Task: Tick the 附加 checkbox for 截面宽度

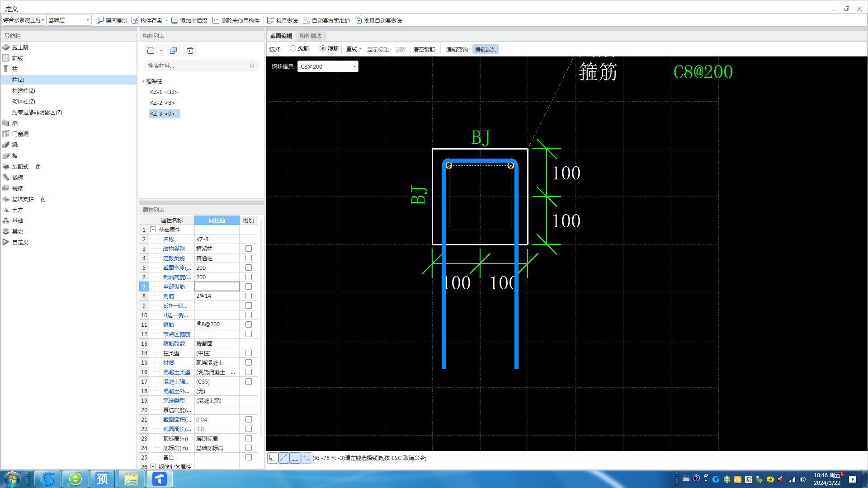Action: pyautogui.click(x=249, y=267)
